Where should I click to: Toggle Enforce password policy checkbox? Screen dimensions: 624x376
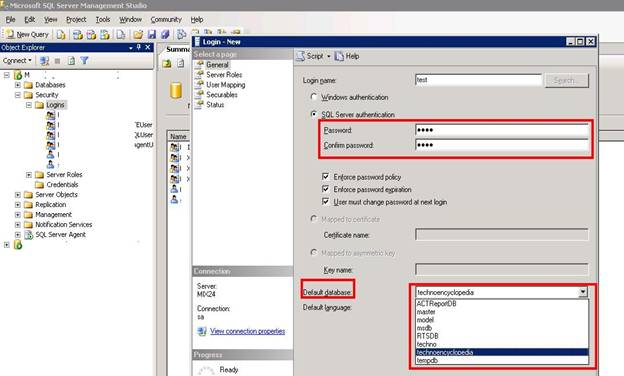click(326, 176)
